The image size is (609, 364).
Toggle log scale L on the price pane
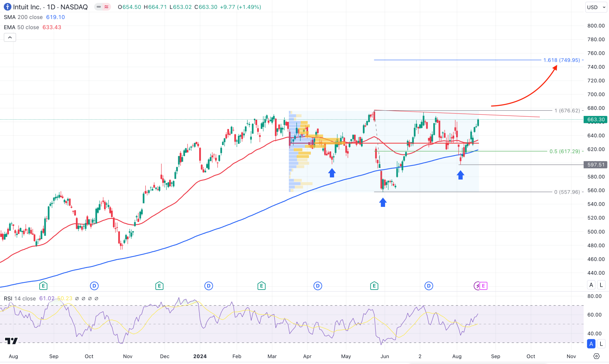601,285
